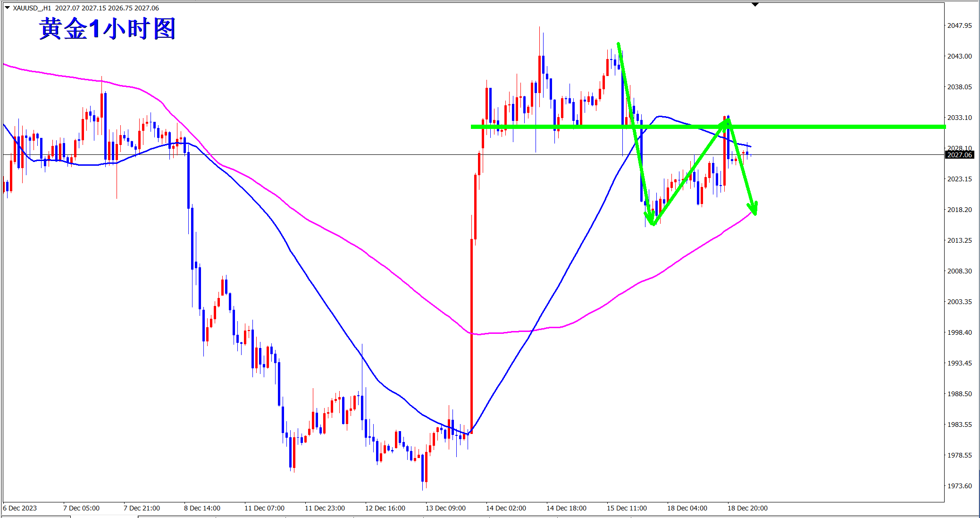Click the 6 Dec 2023 date label
Viewport: 980px width, 518px height.
coord(20,508)
